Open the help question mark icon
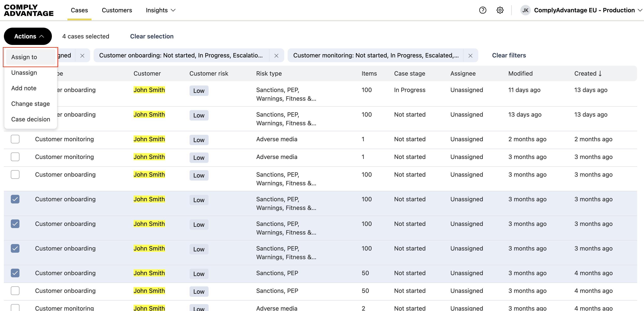Viewport: 644px width, 311px height. click(x=483, y=10)
